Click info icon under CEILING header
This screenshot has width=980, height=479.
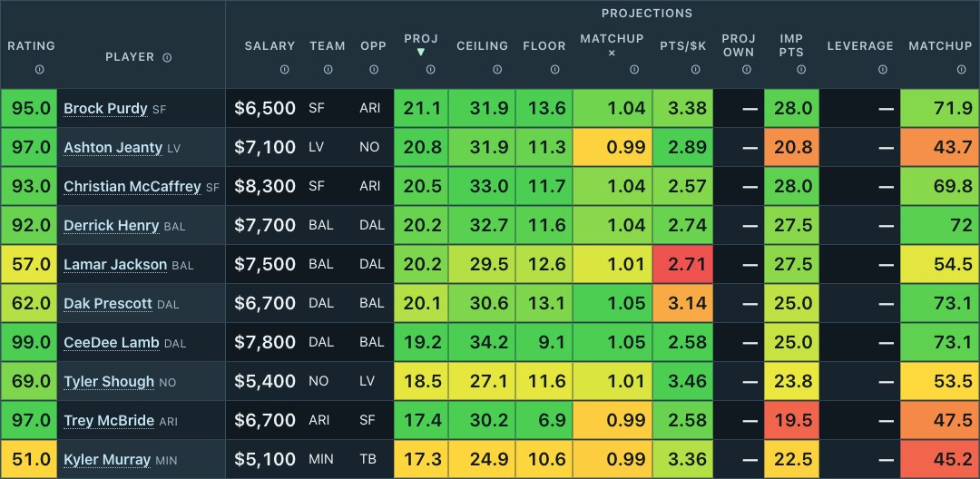[497, 70]
